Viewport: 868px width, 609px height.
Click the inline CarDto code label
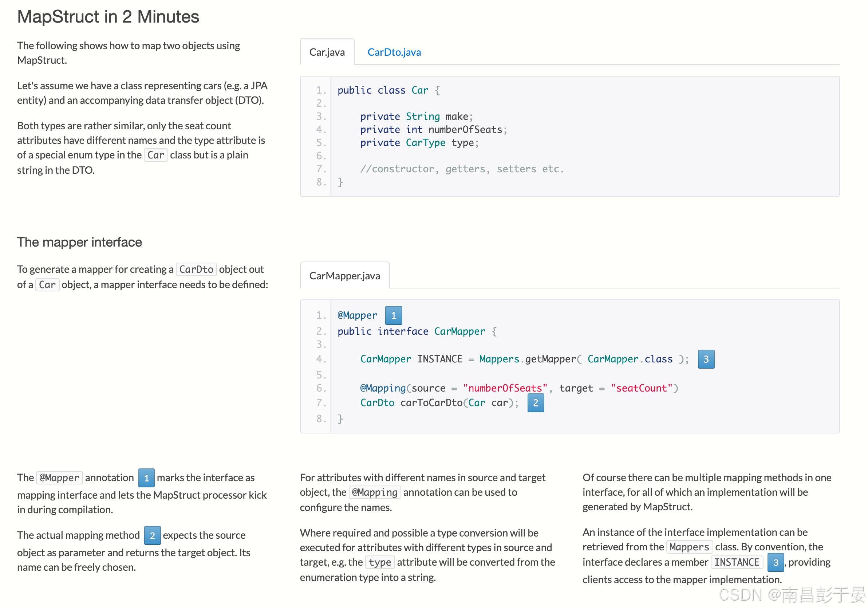196,269
